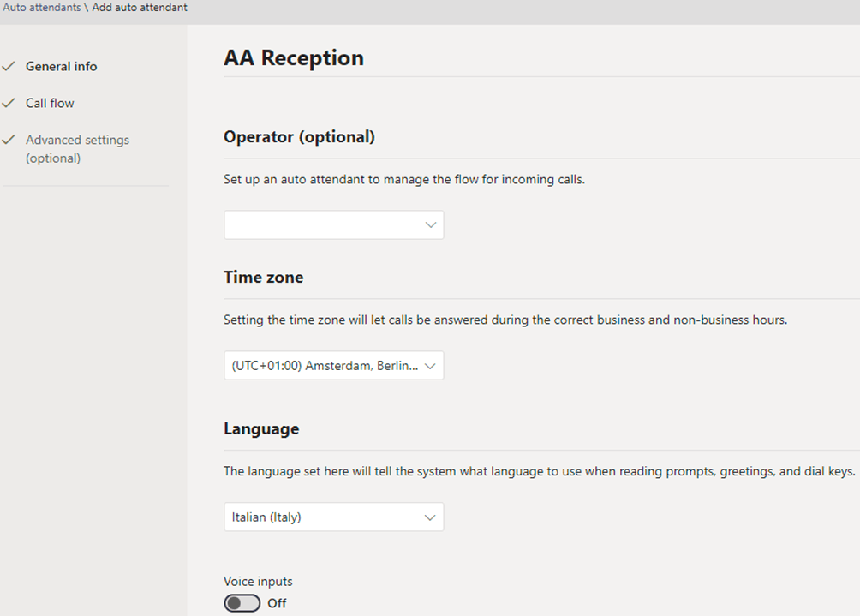Click the Language dropdown chevron
Image resolution: width=860 pixels, height=616 pixels.
[x=431, y=517]
